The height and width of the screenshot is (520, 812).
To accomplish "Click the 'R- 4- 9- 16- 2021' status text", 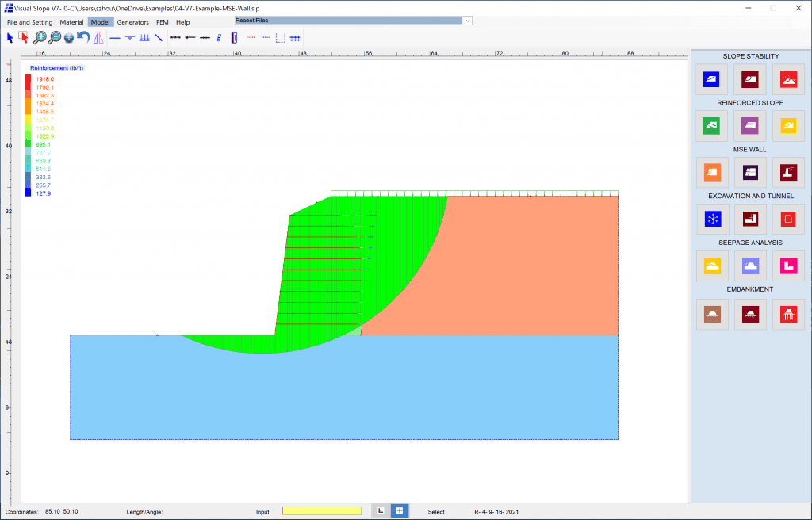I will pos(496,512).
